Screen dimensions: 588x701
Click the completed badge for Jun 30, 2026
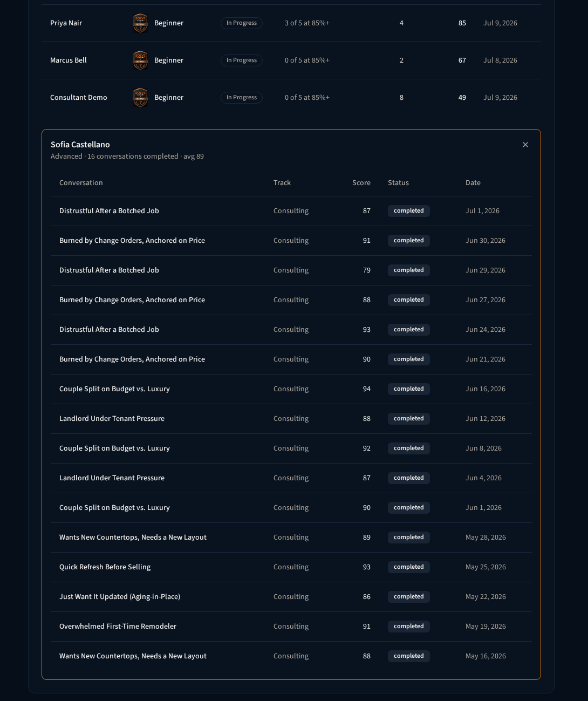(x=409, y=241)
